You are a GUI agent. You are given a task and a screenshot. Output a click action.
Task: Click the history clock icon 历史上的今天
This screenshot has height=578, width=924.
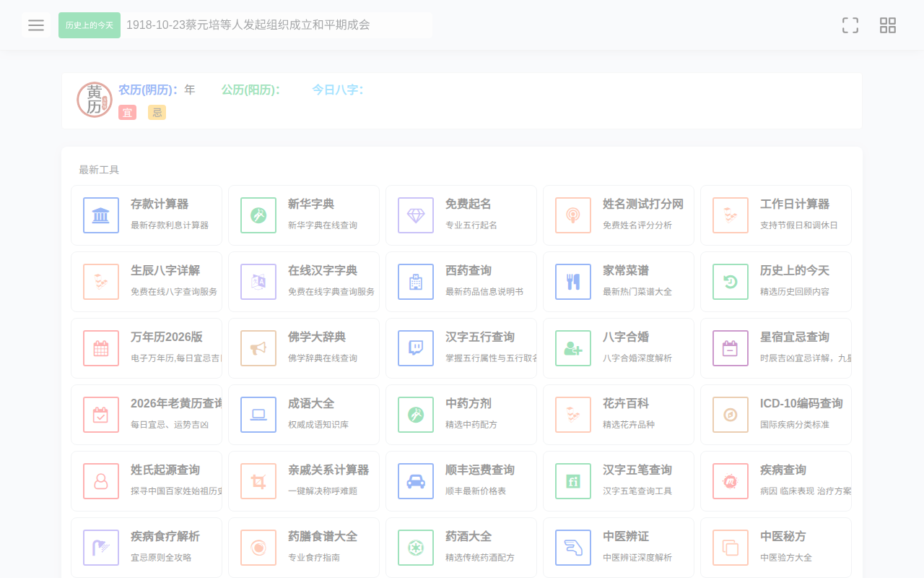coord(731,282)
